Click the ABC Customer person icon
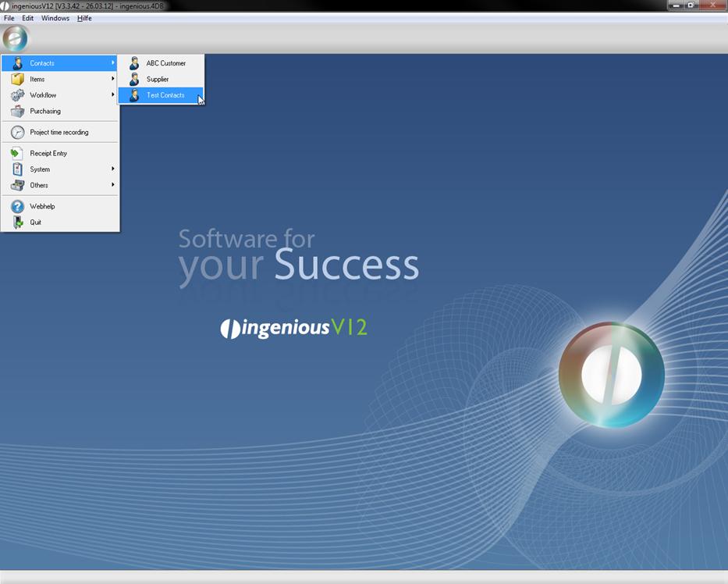This screenshot has width=728, height=584. [x=134, y=63]
